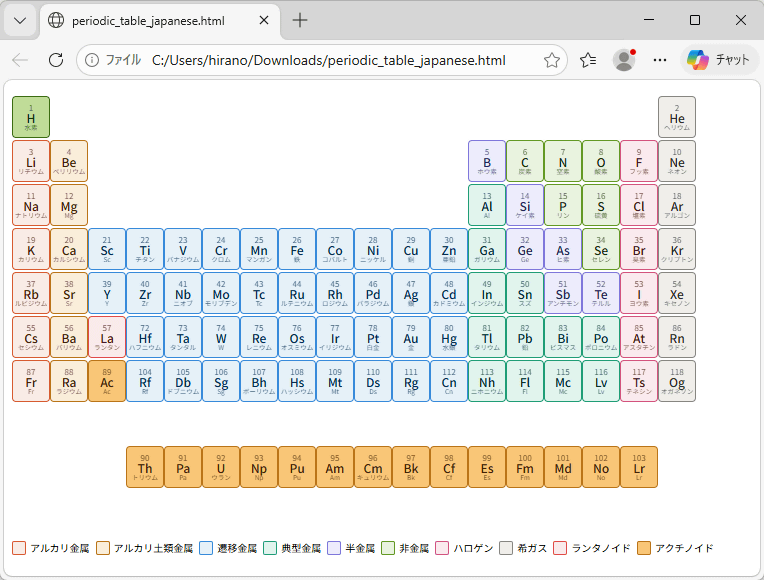Click the ハロゲン legend color swatch

(441, 548)
